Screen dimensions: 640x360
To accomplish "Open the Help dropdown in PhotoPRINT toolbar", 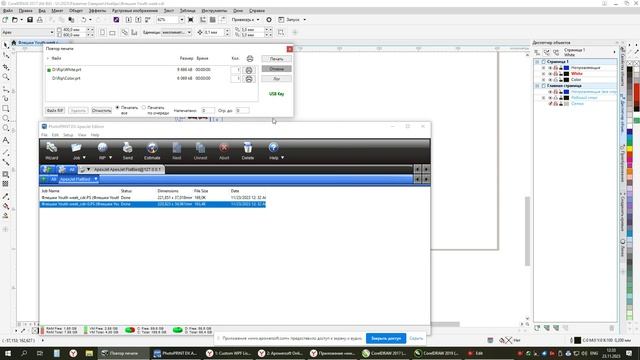I will (282, 158).
